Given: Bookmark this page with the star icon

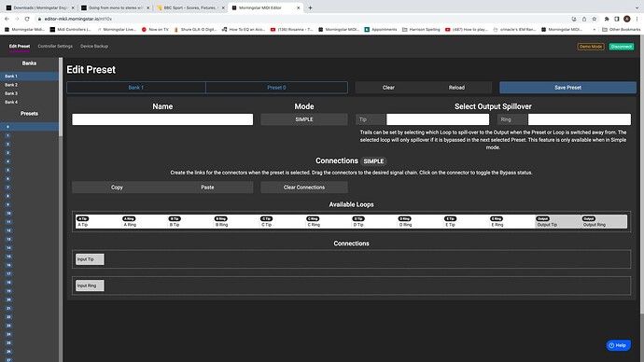Looking at the screenshot, I should click(x=595, y=19).
